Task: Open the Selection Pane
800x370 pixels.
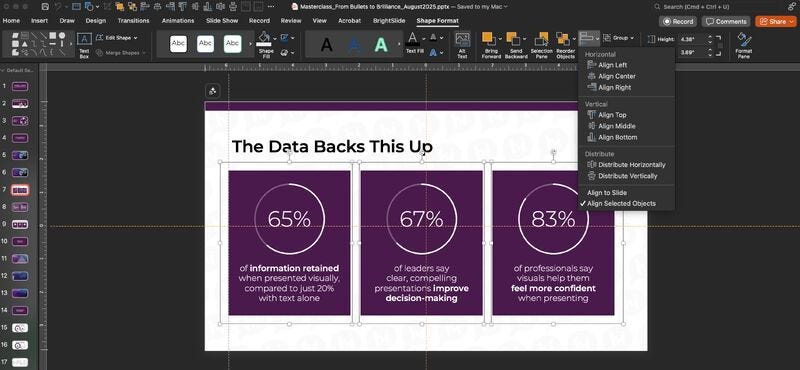Action: click(x=541, y=45)
